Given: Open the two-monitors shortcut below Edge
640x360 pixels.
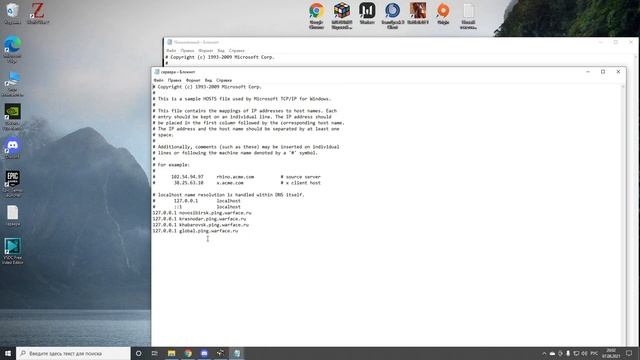Looking at the screenshot, I should [x=13, y=84].
